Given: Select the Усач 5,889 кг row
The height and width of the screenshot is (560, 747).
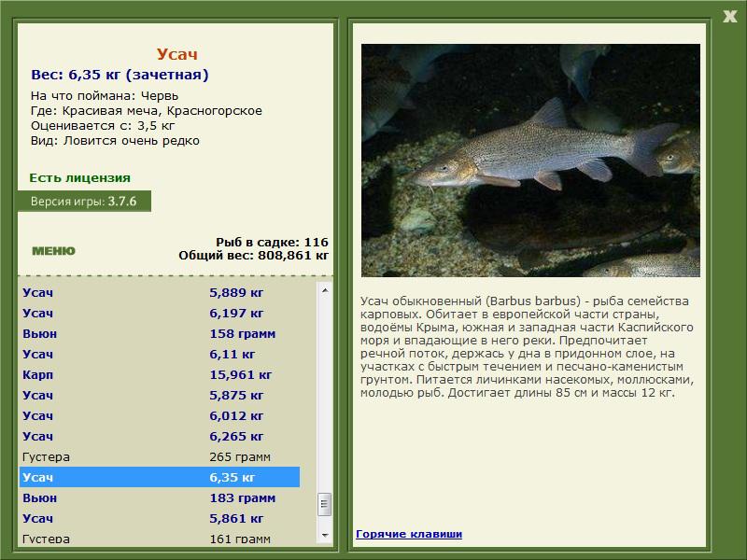Looking at the screenshot, I should 160,292.
